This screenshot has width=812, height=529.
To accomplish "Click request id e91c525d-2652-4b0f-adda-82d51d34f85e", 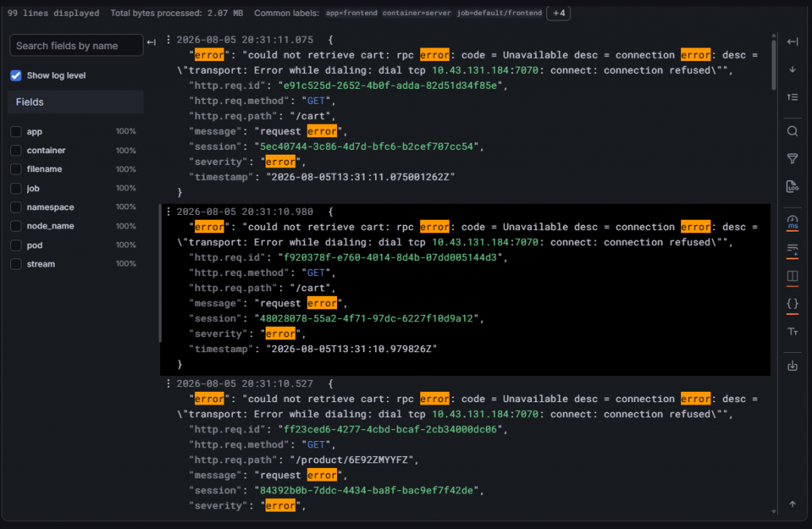I will [x=390, y=86].
